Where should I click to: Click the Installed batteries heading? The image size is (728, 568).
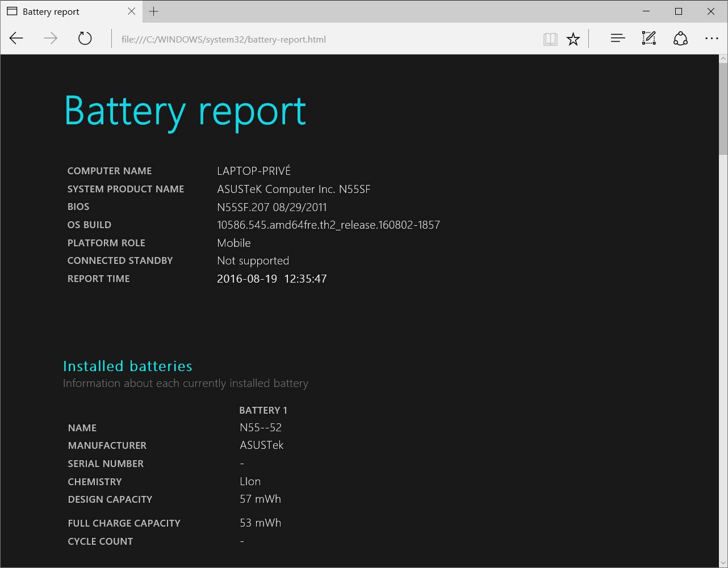128,366
